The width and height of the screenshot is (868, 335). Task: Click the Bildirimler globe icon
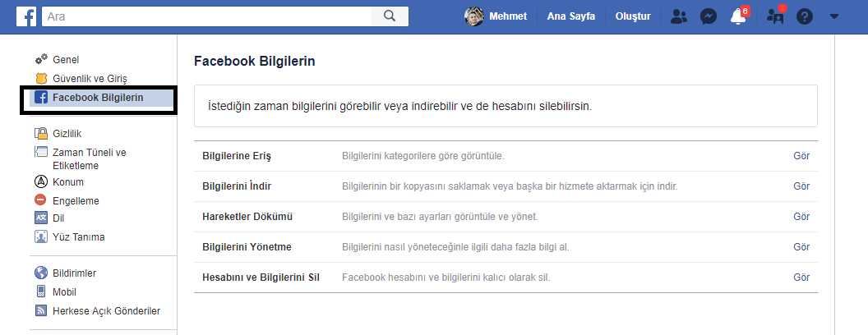[41, 273]
